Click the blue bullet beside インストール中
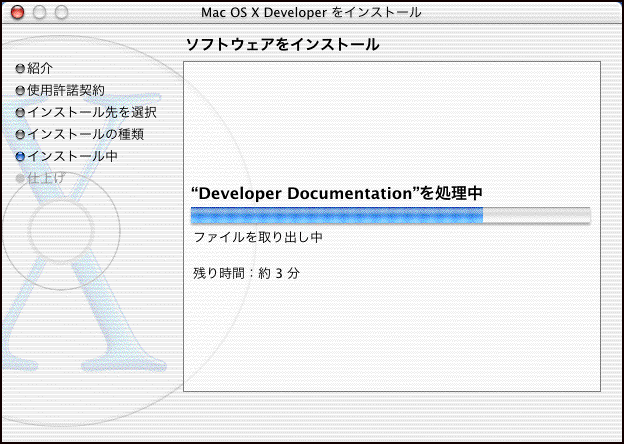 pos(20,157)
